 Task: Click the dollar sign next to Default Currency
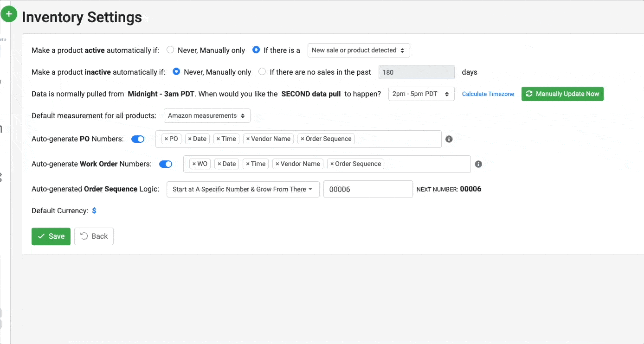click(x=94, y=210)
